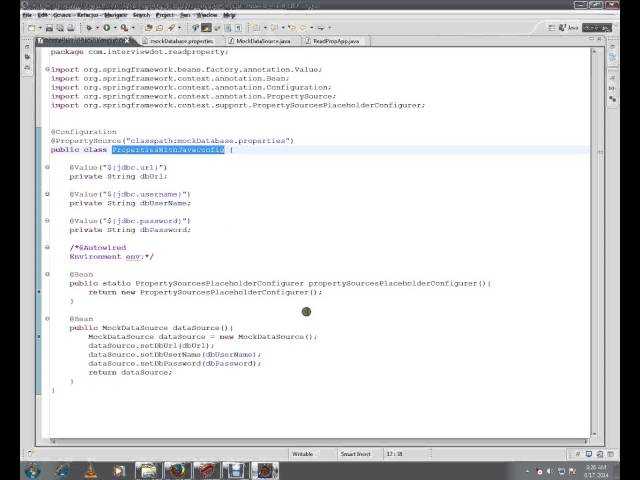Click the Windows Start button

click(33, 471)
